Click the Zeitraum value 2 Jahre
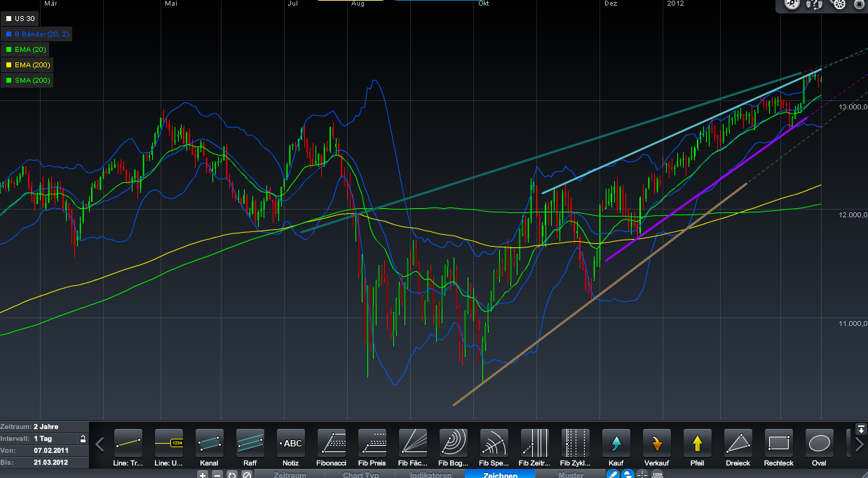 coord(46,427)
